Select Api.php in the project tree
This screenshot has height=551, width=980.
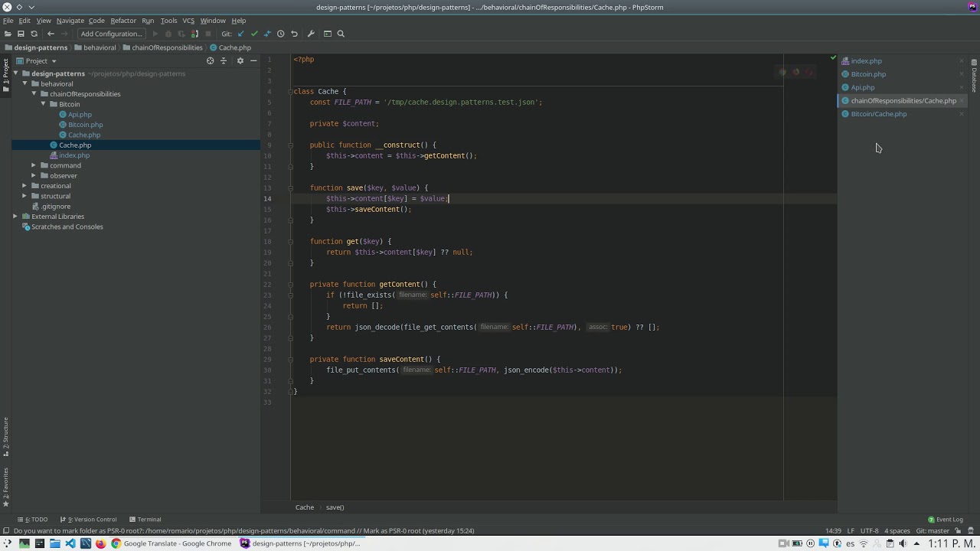pos(80,114)
